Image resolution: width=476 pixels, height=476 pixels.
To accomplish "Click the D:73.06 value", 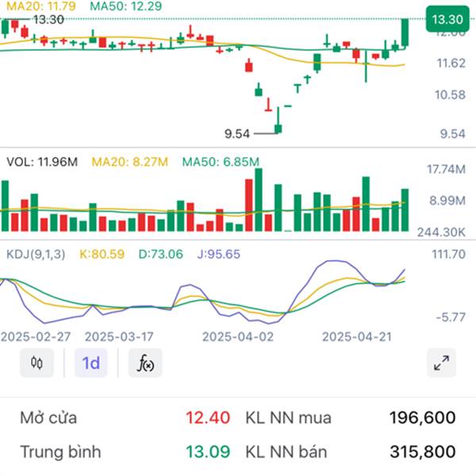I will (x=161, y=254).
